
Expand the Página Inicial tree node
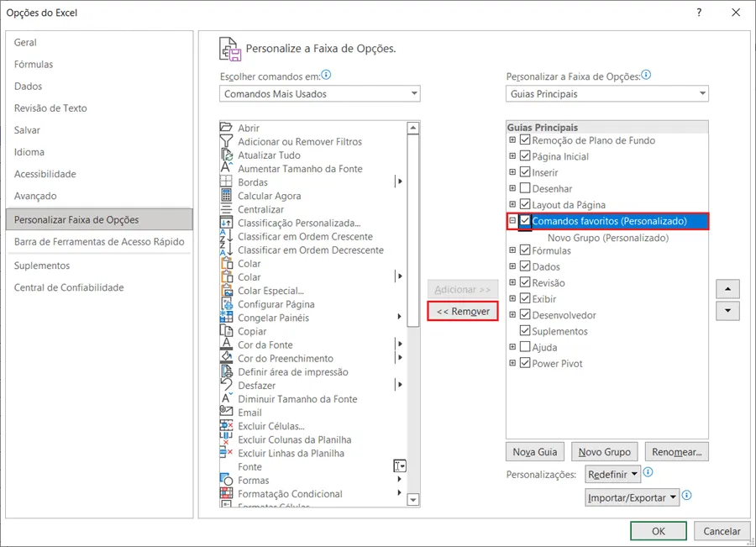pyautogui.click(x=512, y=156)
